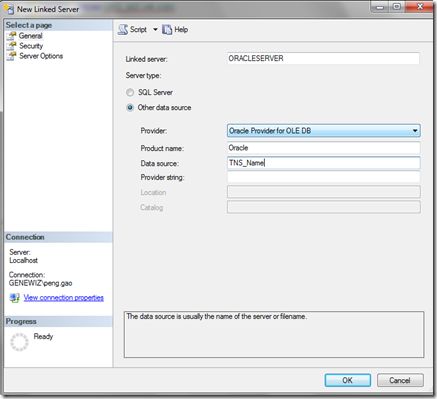Image resolution: width=437 pixels, height=399 pixels.
Task: Open the Script dropdown arrow
Action: [155, 30]
